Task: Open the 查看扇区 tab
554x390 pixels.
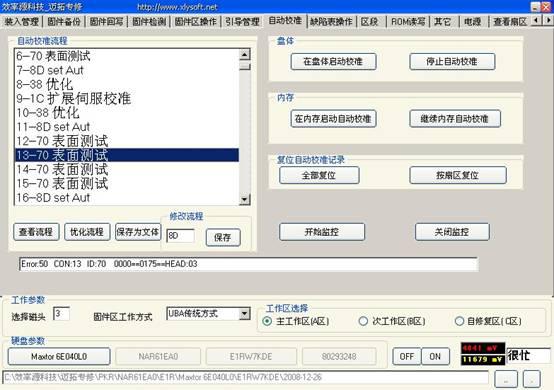Action: [509, 22]
